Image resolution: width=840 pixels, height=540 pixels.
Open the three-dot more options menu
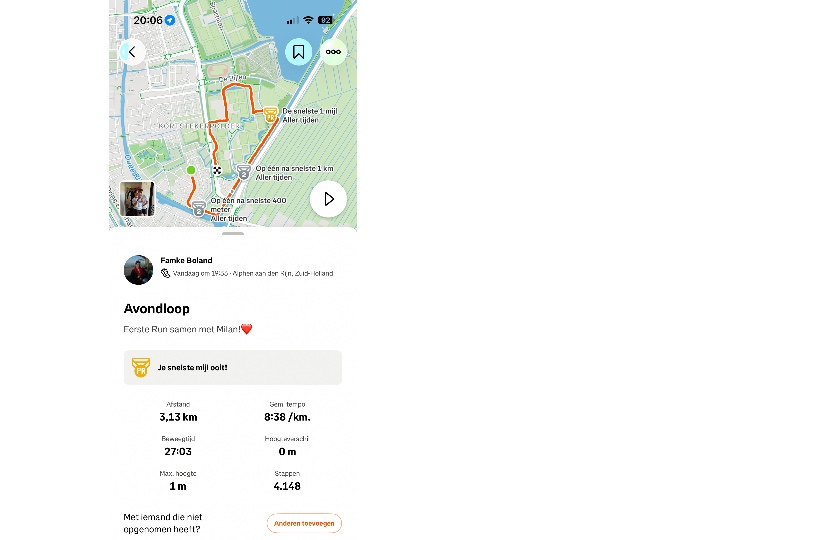click(x=333, y=52)
